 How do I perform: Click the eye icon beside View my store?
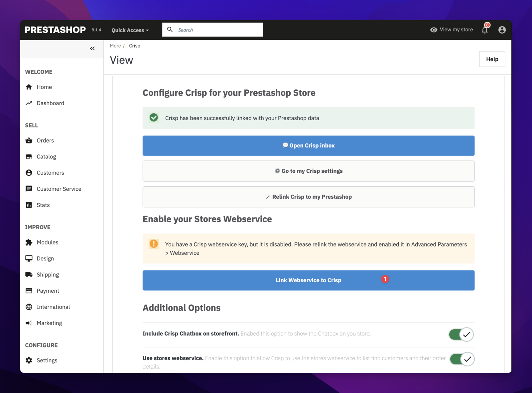coord(434,30)
